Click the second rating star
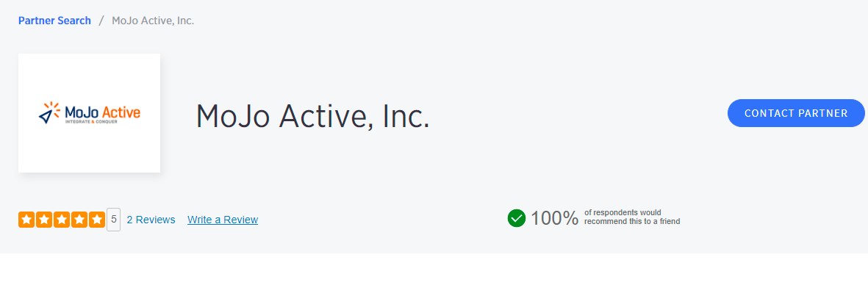Viewport: 868px width, 296px height. [x=43, y=220]
